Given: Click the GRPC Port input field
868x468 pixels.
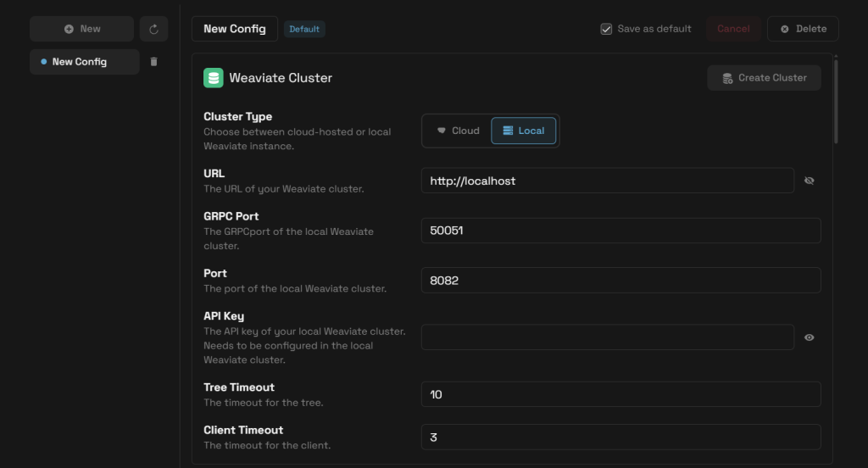Looking at the screenshot, I should click(x=620, y=231).
